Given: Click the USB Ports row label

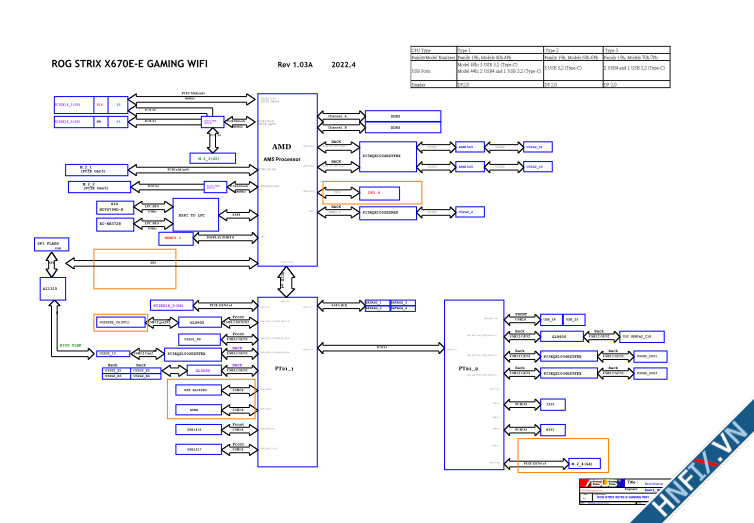Looking at the screenshot, I should click(421, 71).
